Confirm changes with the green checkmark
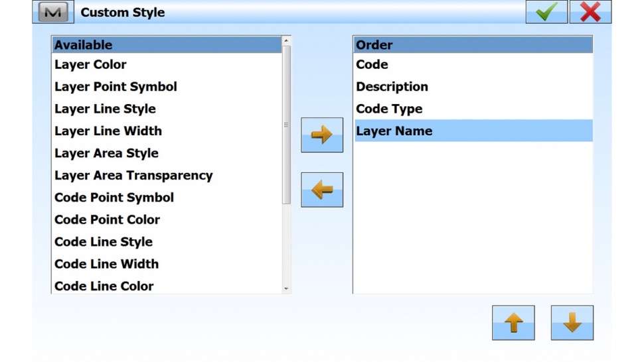The width and height of the screenshot is (644, 362). 546,12
